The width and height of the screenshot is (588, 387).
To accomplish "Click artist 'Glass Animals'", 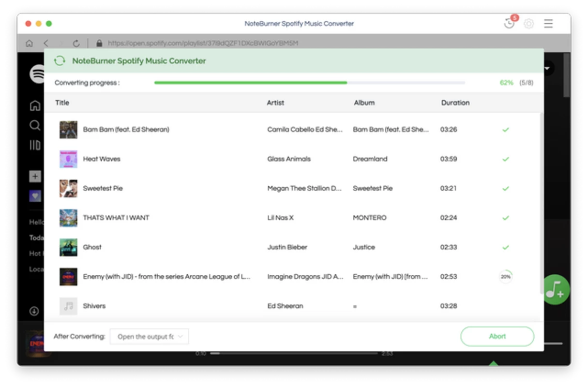I will [x=289, y=159].
